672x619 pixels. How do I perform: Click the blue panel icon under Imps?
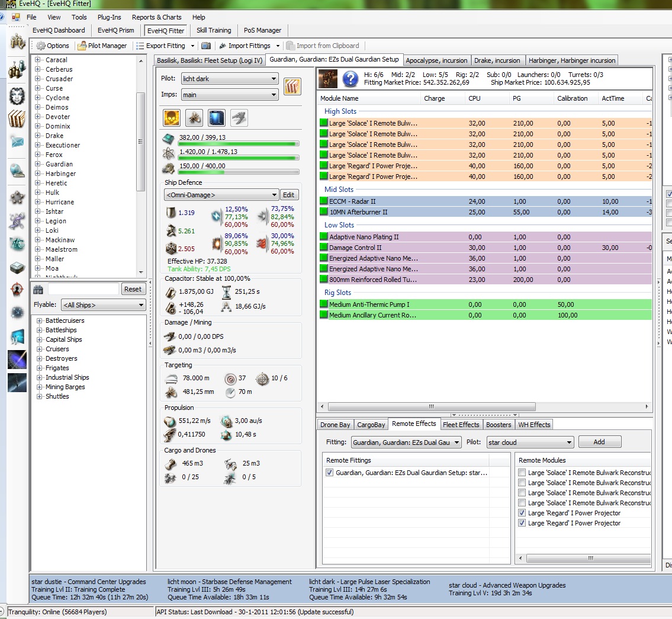(x=217, y=118)
